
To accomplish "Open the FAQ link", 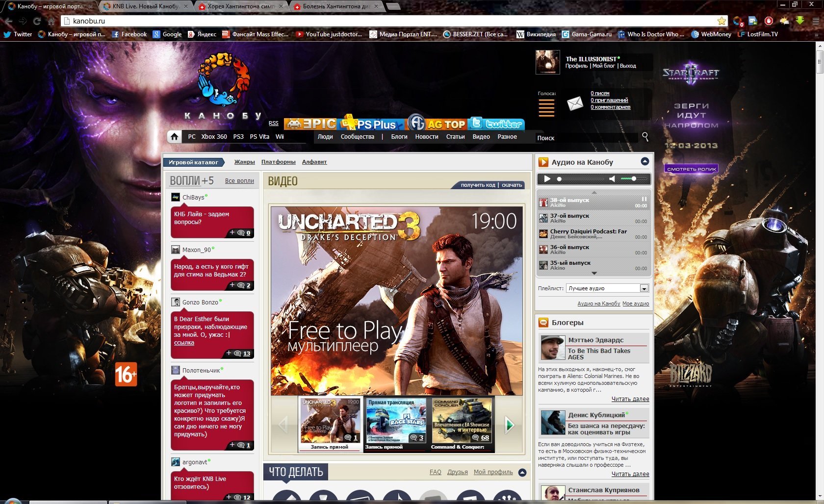I will [436, 472].
